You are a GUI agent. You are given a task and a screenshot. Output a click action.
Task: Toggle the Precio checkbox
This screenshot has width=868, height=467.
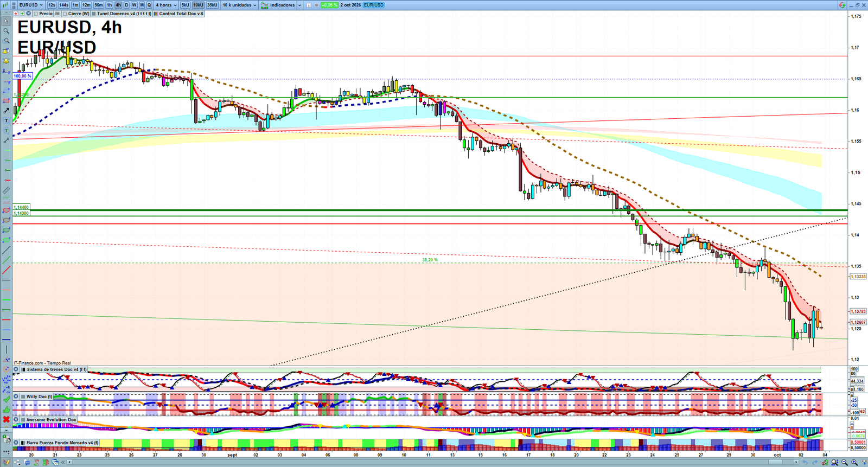click(x=36, y=14)
